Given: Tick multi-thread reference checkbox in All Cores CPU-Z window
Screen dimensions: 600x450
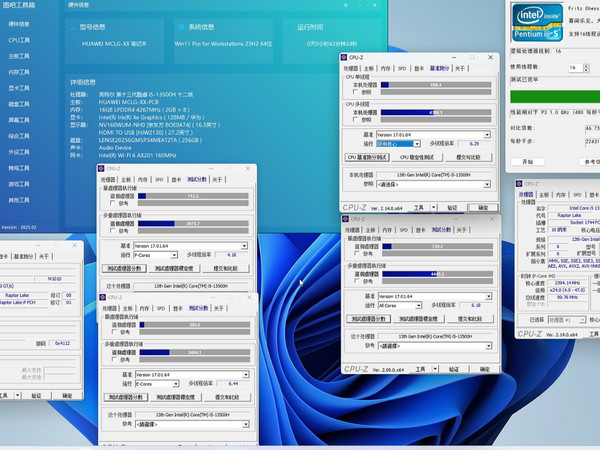Looking at the screenshot, I should coord(357,281).
